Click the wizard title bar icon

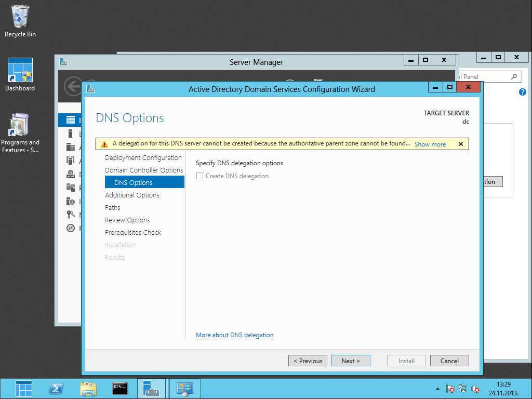[90, 89]
